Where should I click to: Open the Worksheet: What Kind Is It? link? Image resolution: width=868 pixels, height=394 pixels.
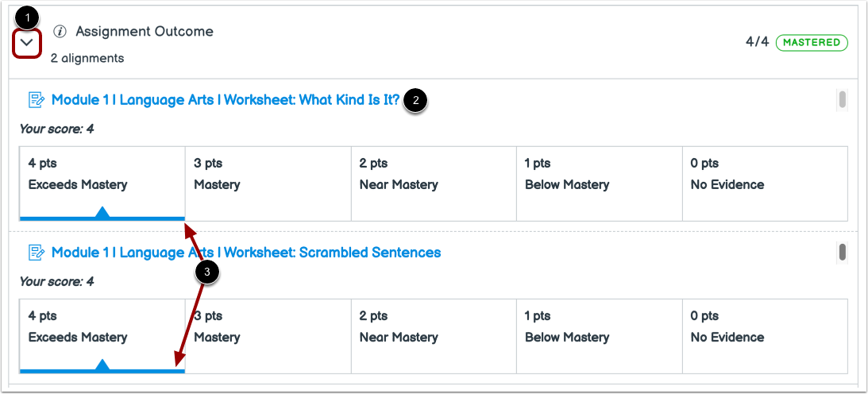pyautogui.click(x=226, y=100)
